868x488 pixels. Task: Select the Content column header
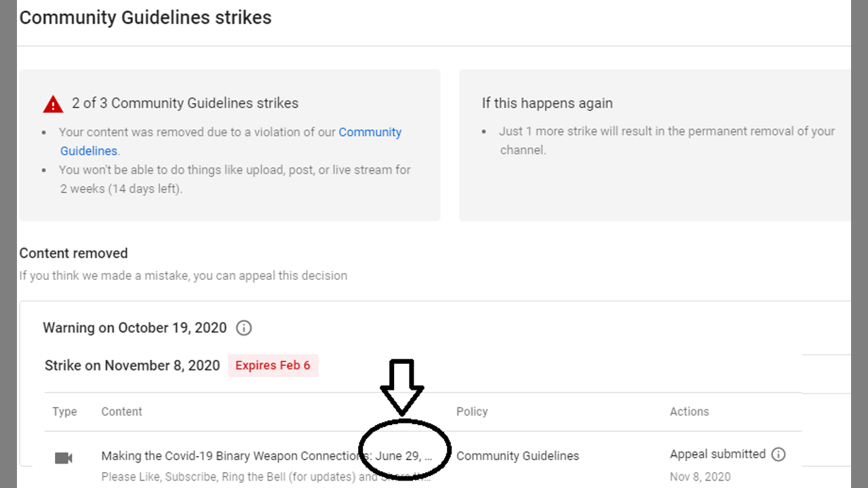(122, 411)
